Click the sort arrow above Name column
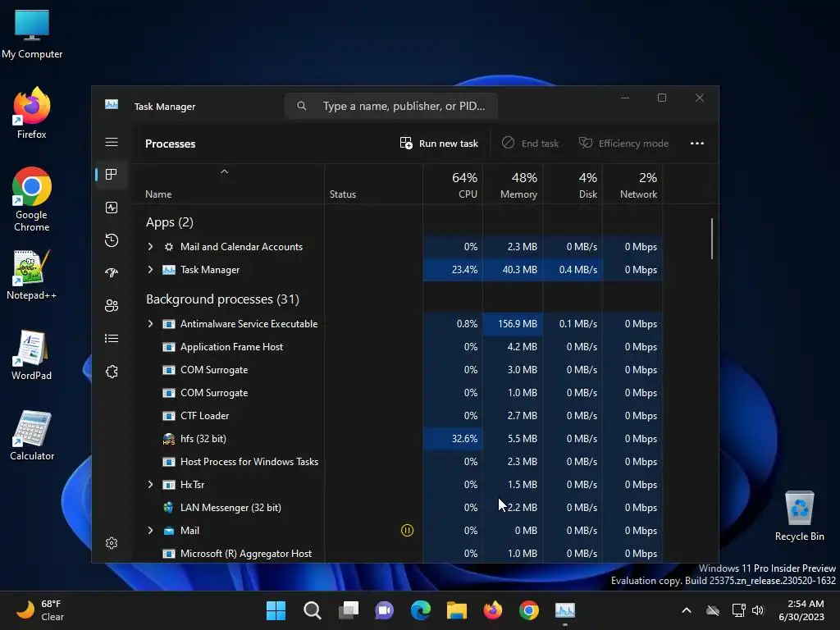This screenshot has width=840, height=630. coord(225,171)
